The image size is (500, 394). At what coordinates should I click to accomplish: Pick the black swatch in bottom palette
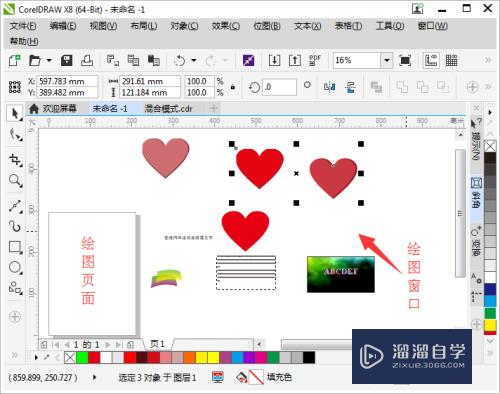[309, 358]
